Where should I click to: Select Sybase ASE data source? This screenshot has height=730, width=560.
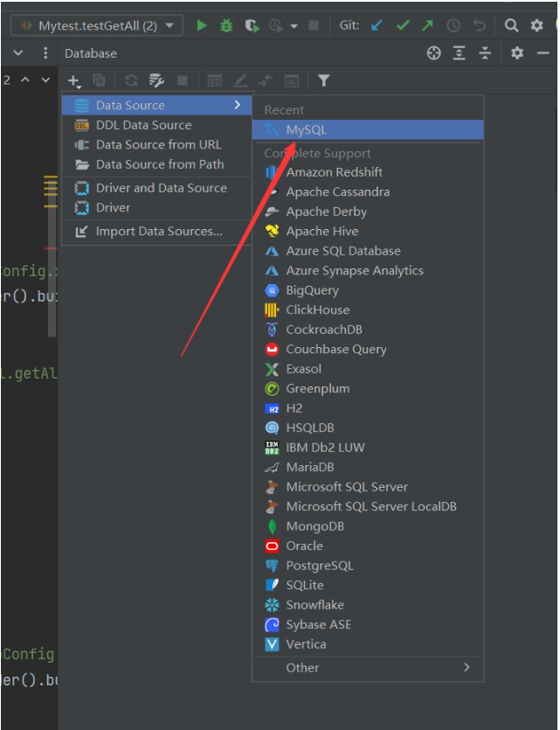click(x=368, y=624)
